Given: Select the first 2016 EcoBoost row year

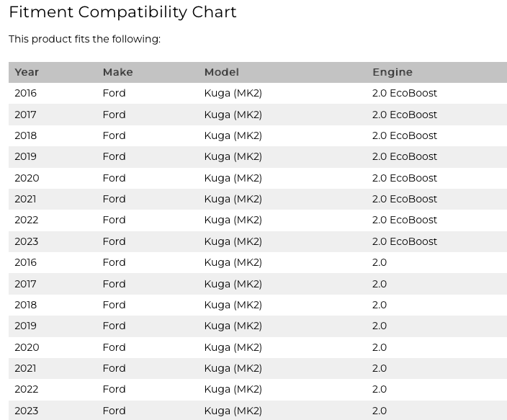Looking at the screenshot, I should tap(25, 93).
